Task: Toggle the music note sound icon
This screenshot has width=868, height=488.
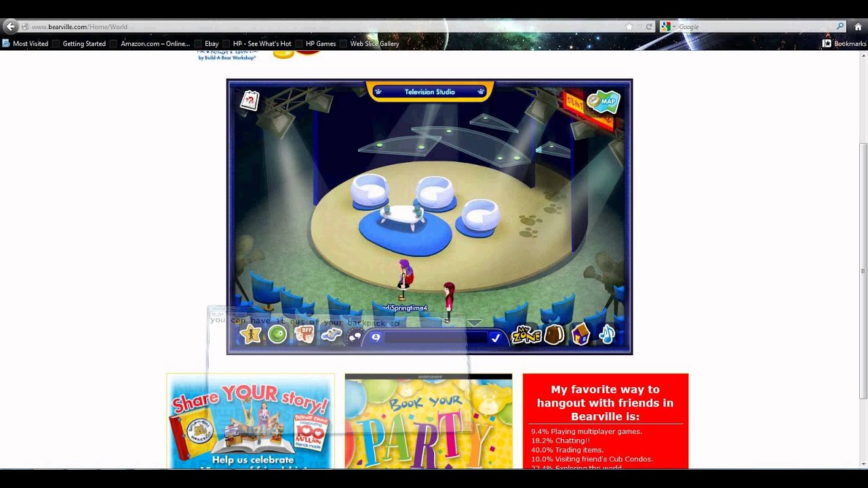Action: coord(606,334)
